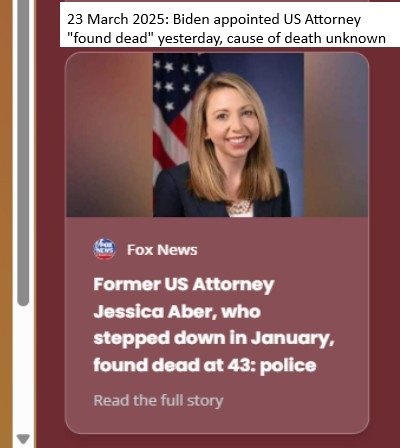Click 'cause of death unknown' in the caption
The image size is (400, 448).
coord(306,38)
